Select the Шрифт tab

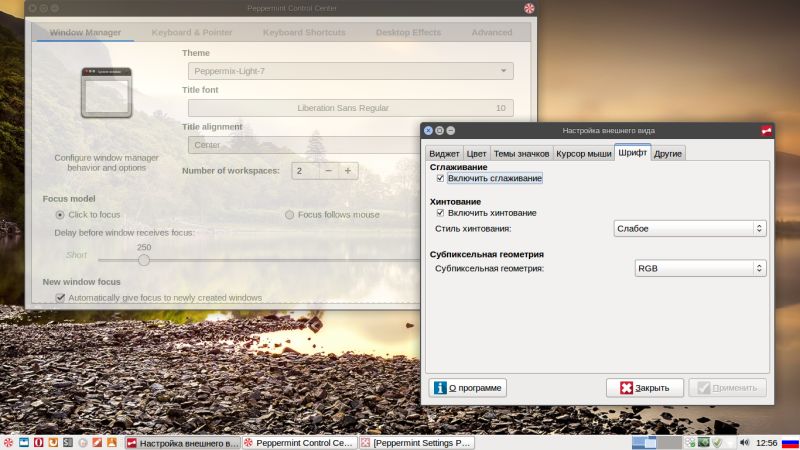click(x=633, y=153)
